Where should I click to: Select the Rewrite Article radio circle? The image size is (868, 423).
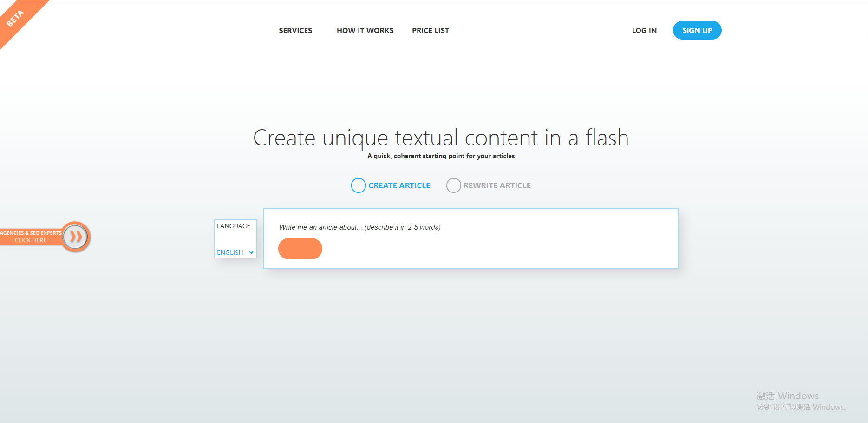[453, 185]
